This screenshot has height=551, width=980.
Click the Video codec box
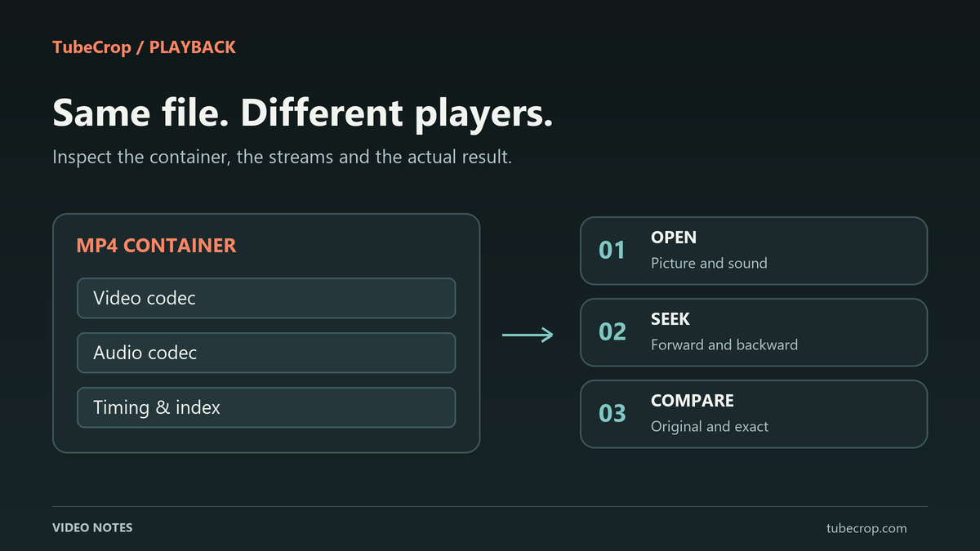coord(266,298)
